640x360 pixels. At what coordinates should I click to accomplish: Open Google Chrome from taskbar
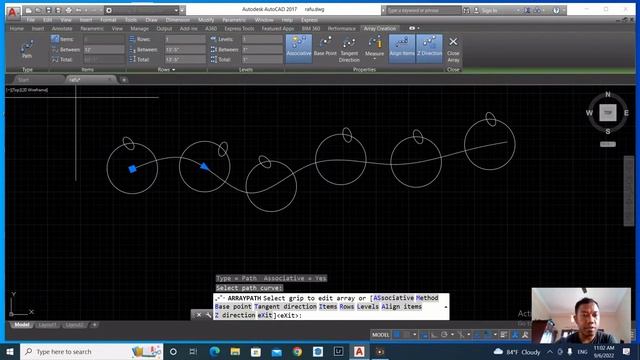coord(297,352)
